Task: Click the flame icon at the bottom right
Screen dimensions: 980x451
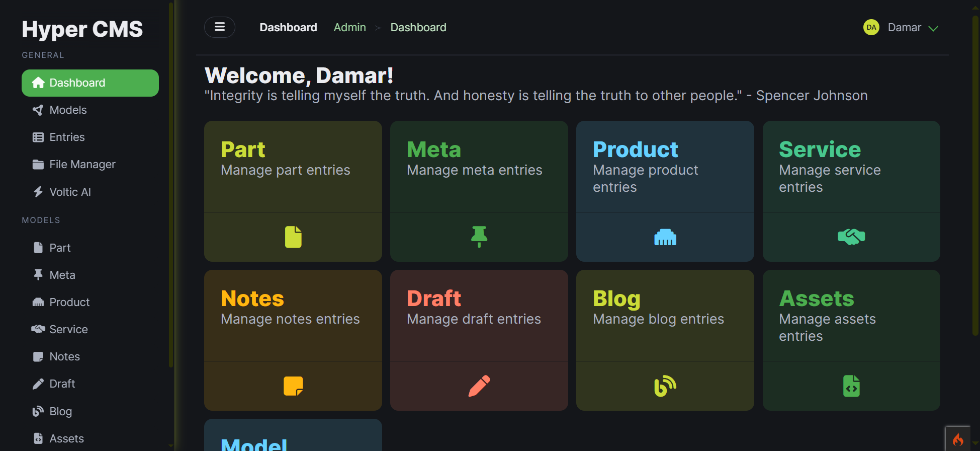Action: coord(958,438)
